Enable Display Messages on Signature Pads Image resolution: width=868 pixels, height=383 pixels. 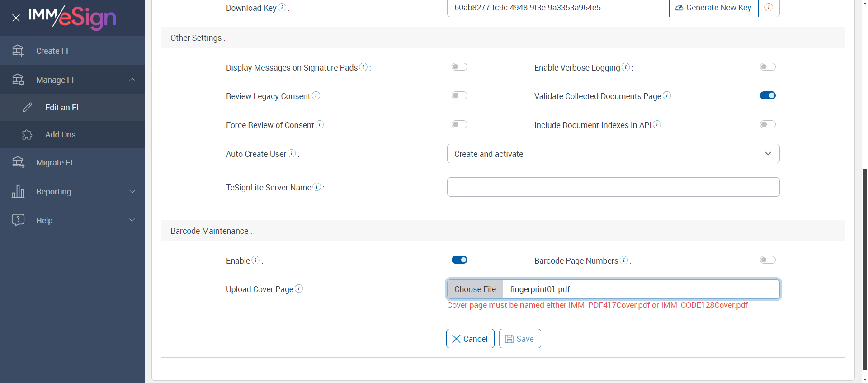click(459, 67)
